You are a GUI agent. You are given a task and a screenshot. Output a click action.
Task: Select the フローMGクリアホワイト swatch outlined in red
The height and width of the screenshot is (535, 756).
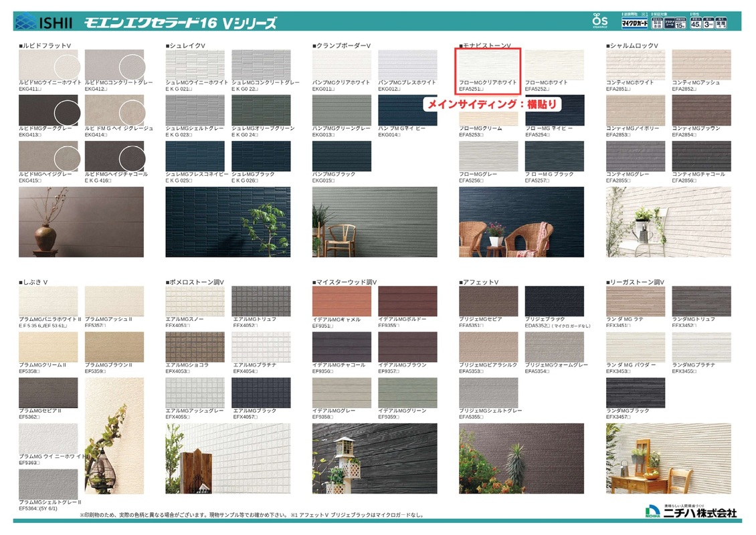(x=488, y=64)
